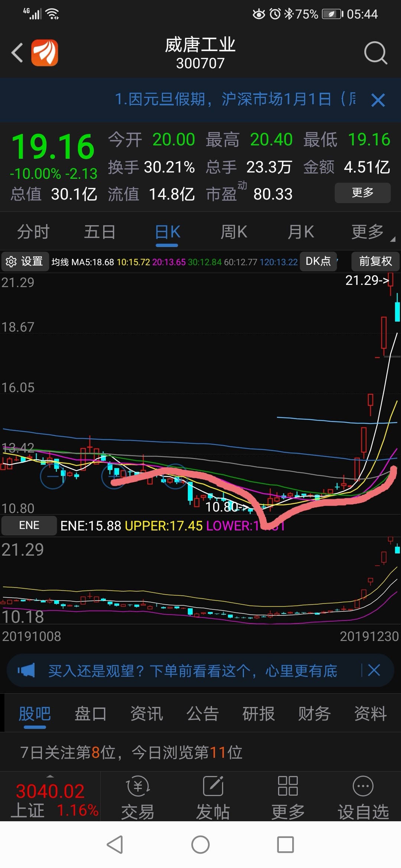The width and height of the screenshot is (401, 868).
Task: Tap the 发帖 compose post icon
Action: pos(213,798)
